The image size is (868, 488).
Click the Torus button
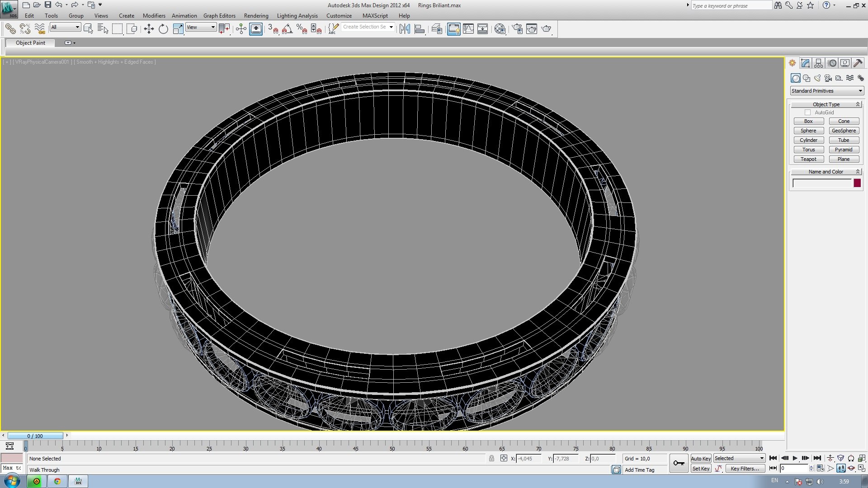(x=808, y=150)
